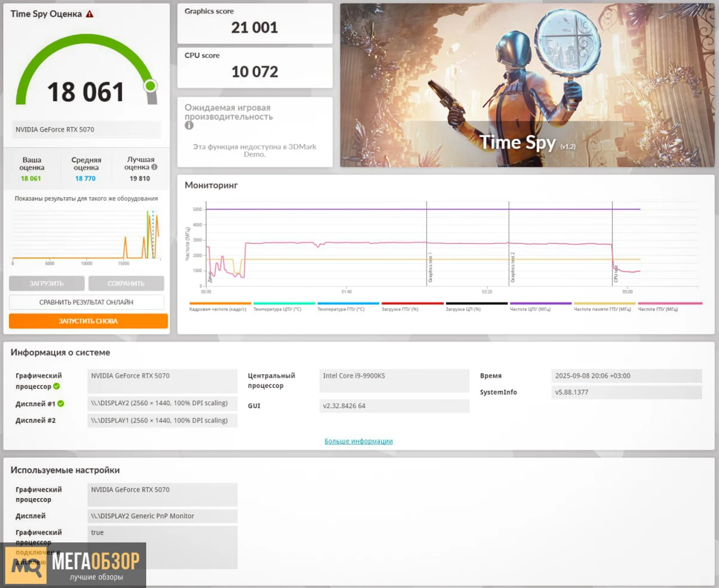Click the Мониторинг heading

coord(211,185)
